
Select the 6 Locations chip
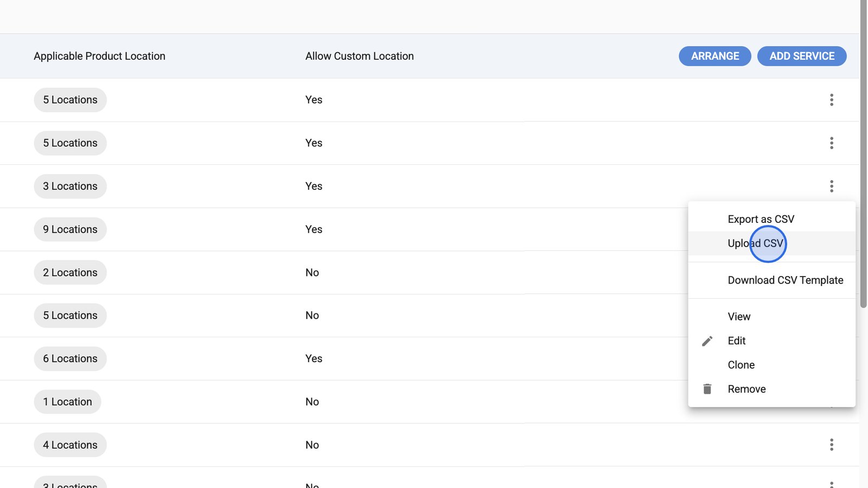click(x=70, y=359)
